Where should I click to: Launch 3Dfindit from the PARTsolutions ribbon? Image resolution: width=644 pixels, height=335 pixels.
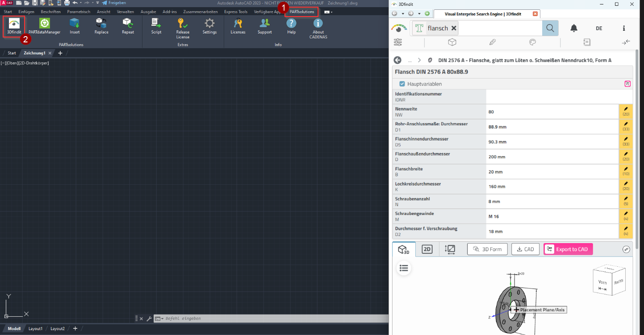(x=14, y=26)
